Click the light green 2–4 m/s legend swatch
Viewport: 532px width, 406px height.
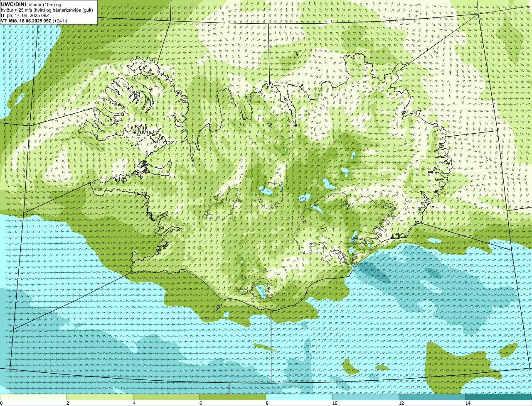click(x=100, y=397)
